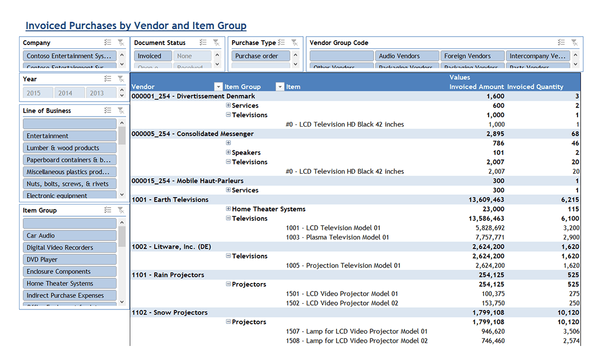Open Invoiced Purchases by Vendor title link
This screenshot has height=364, width=604.
(x=136, y=25)
